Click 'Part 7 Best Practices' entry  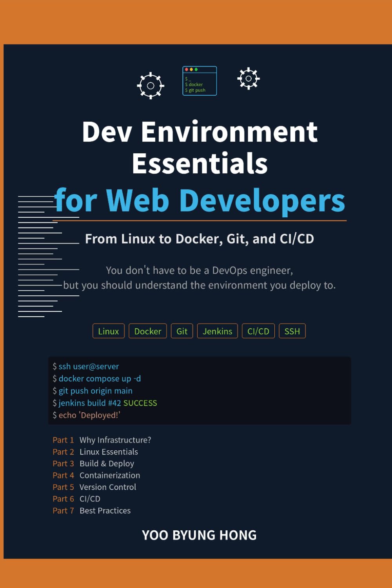(x=92, y=511)
